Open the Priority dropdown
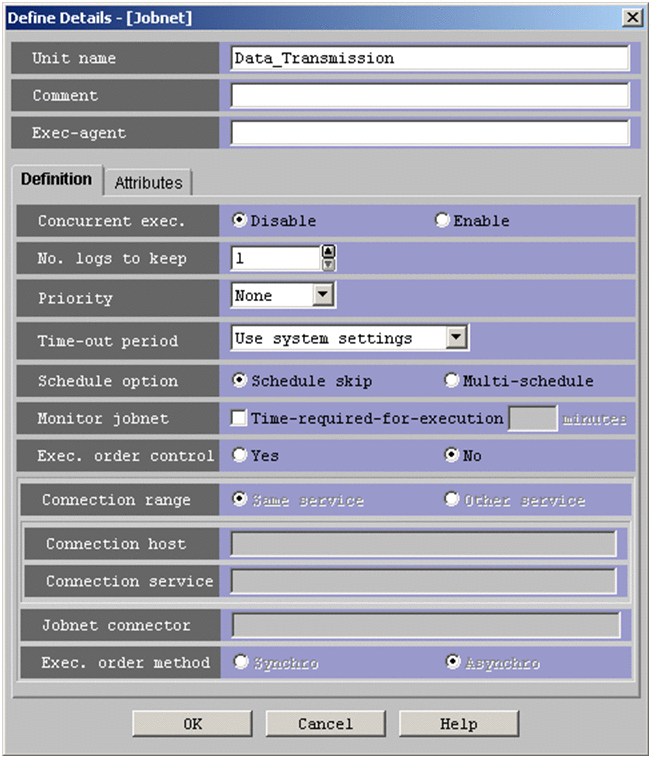The height and width of the screenshot is (760, 653). [x=323, y=295]
